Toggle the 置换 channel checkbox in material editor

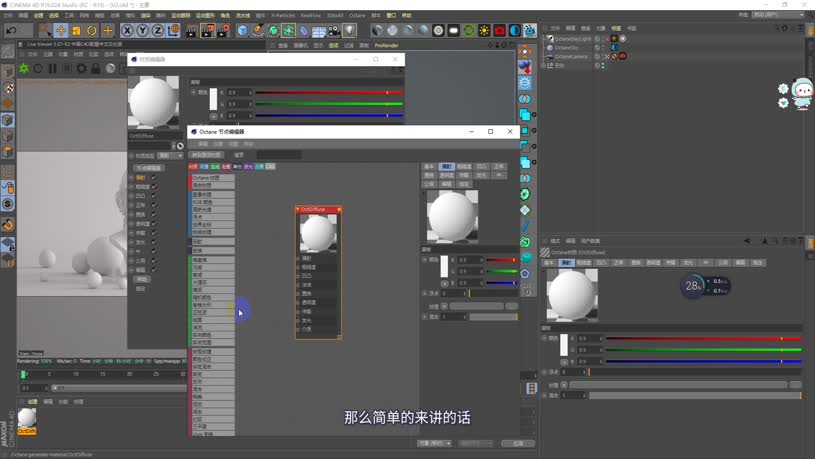pos(154,214)
